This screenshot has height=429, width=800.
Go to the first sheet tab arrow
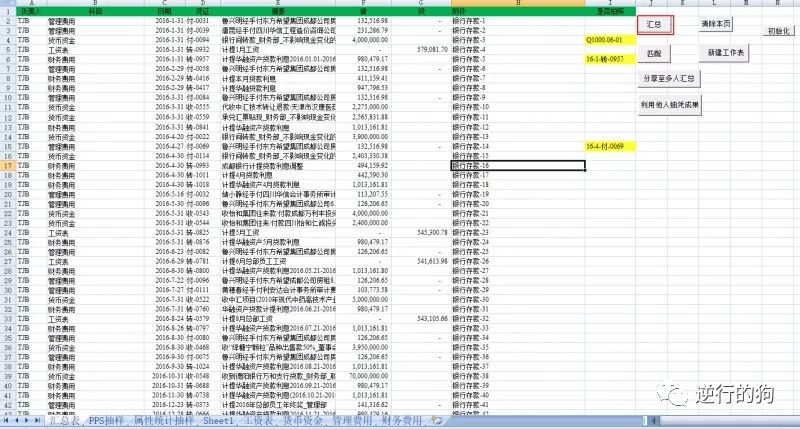coord(6,420)
